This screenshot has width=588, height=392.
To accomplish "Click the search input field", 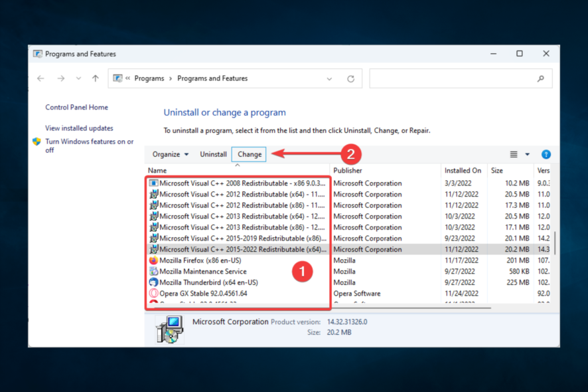I will pos(461,78).
